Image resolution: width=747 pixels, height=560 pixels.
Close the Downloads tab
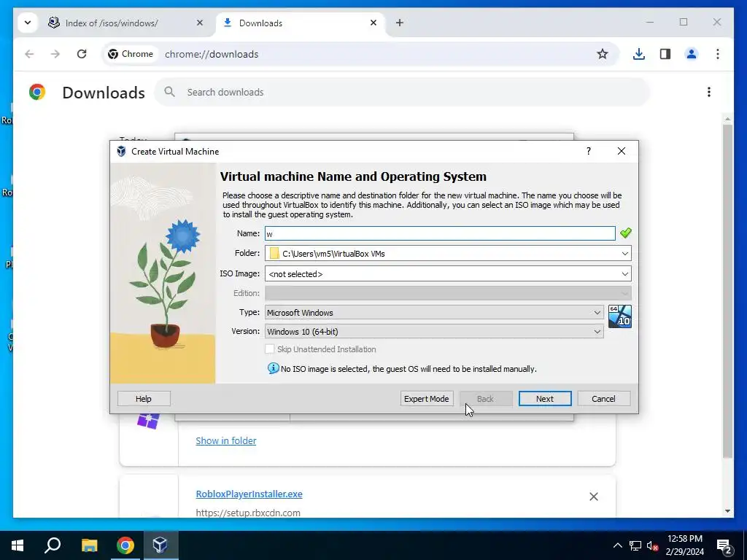pos(373,23)
